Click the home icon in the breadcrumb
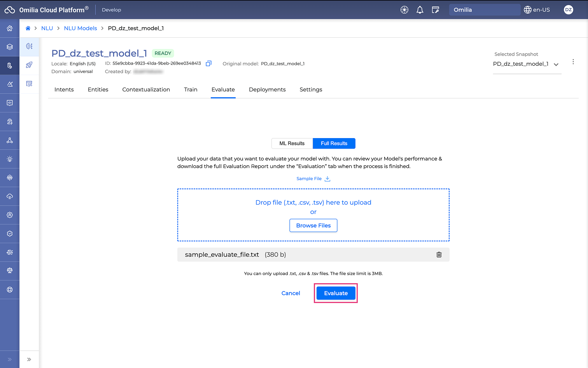 28,28
